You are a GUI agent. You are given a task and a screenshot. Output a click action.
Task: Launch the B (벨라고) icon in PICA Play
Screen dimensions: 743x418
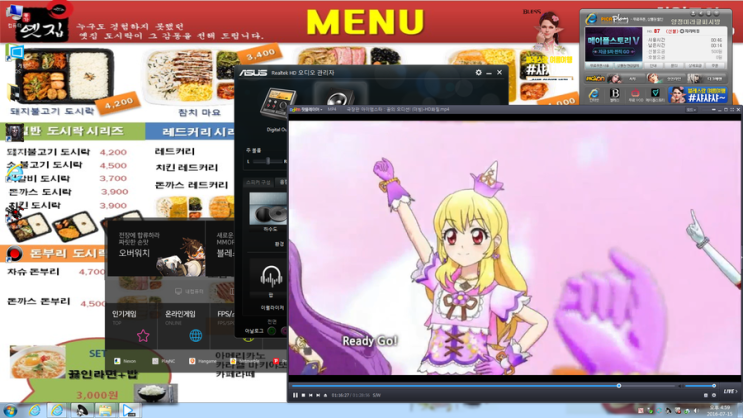point(615,95)
